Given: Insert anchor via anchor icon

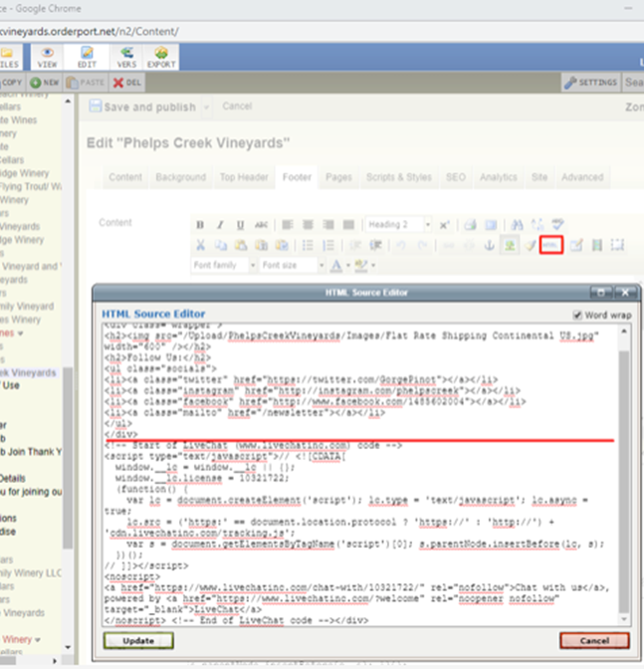Looking at the screenshot, I should (x=489, y=245).
